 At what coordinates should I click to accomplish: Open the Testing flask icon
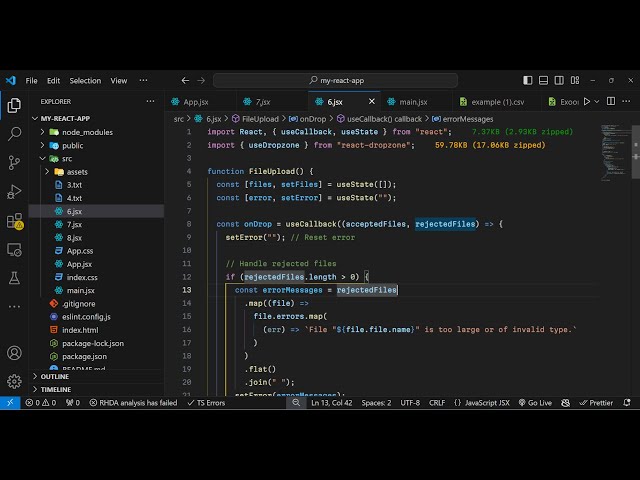click(14, 277)
